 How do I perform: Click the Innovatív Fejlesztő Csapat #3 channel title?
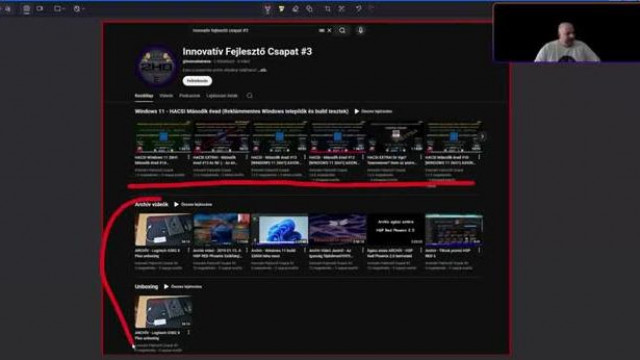point(247,51)
